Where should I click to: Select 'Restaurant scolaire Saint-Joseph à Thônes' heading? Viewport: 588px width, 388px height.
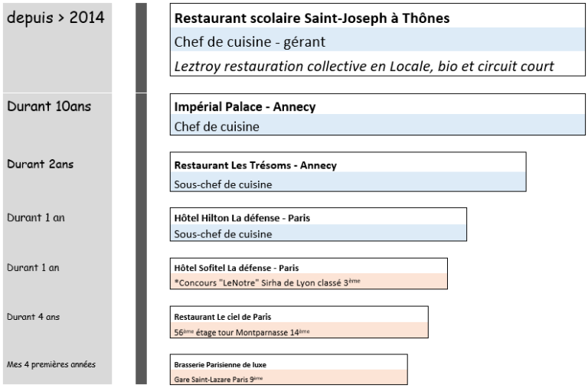click(x=312, y=18)
